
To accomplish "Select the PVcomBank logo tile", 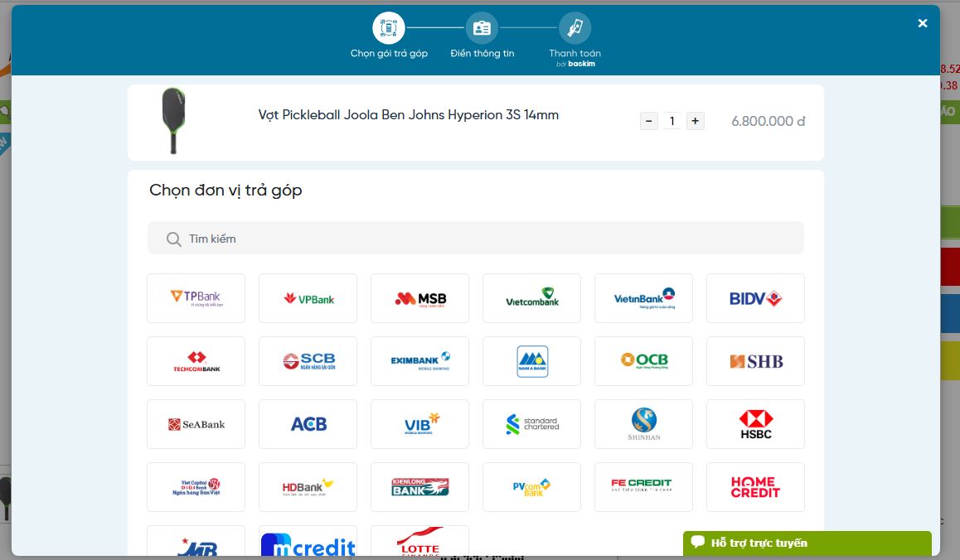I will click(531, 487).
